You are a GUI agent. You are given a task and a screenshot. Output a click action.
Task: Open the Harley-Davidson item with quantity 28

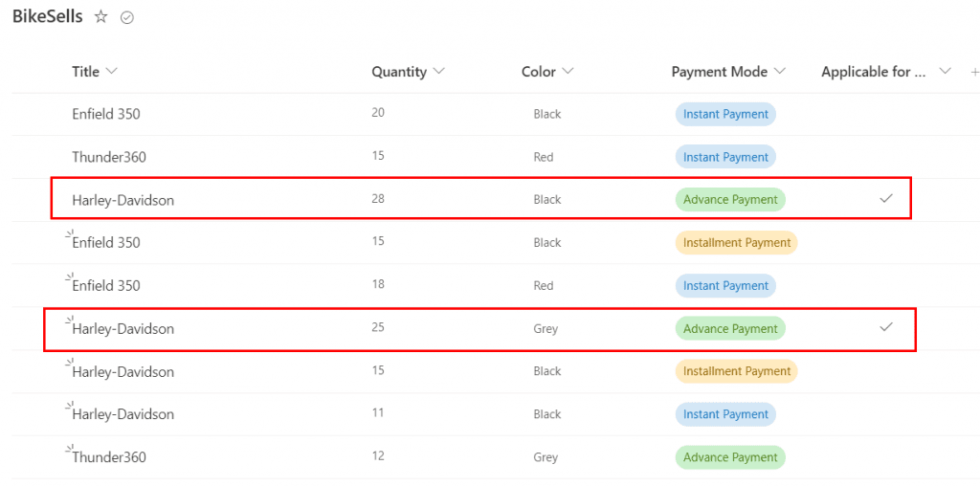click(122, 200)
